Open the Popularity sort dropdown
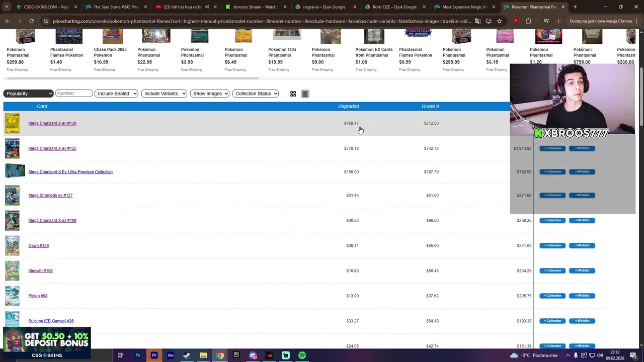 click(x=28, y=94)
